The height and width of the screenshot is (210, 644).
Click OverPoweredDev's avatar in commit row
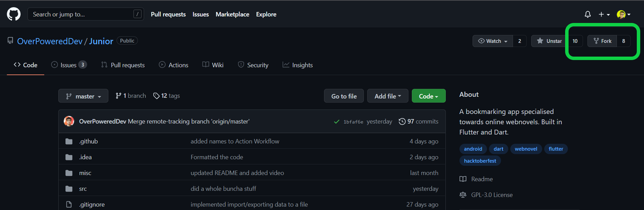(x=69, y=121)
